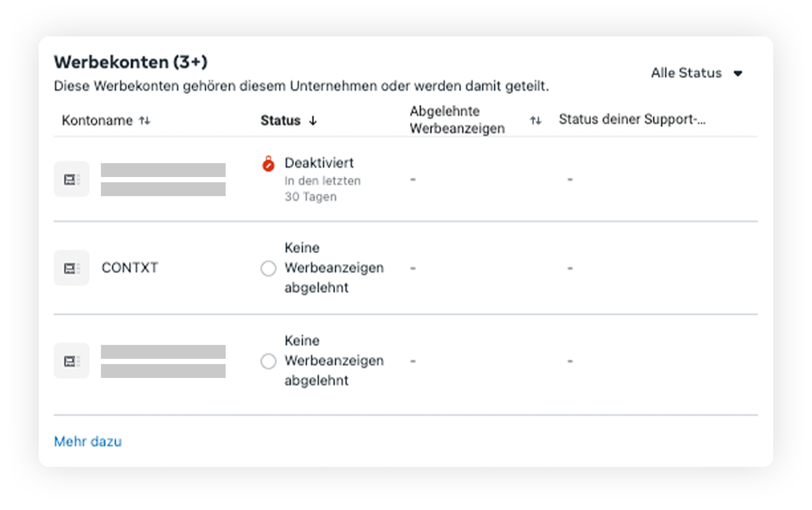Click the Status deiner Support column header

[x=632, y=119]
